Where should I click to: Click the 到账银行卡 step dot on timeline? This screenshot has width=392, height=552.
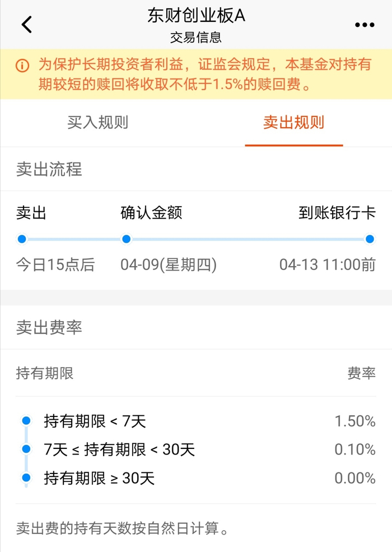pos(370,239)
